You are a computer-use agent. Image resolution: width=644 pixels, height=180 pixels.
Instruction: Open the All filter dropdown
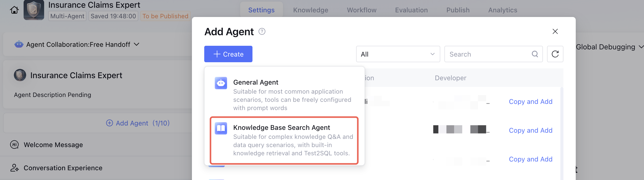point(398,54)
